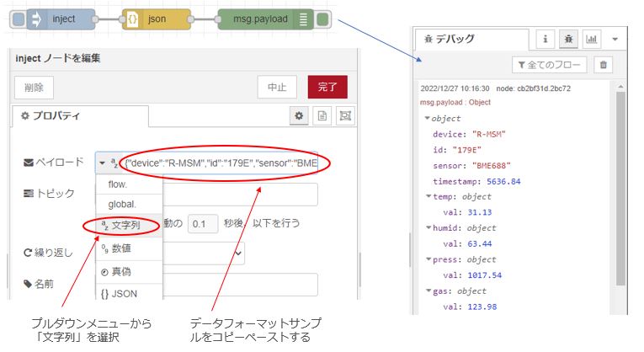
Task: Open the node appearance icon
Action: tap(344, 116)
